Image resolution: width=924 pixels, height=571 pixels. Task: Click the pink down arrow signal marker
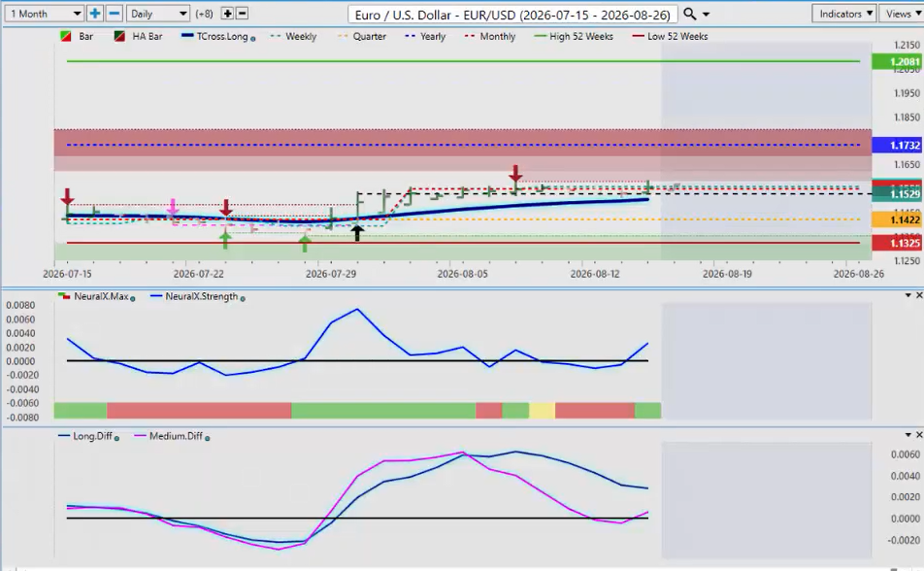pyautogui.click(x=173, y=207)
